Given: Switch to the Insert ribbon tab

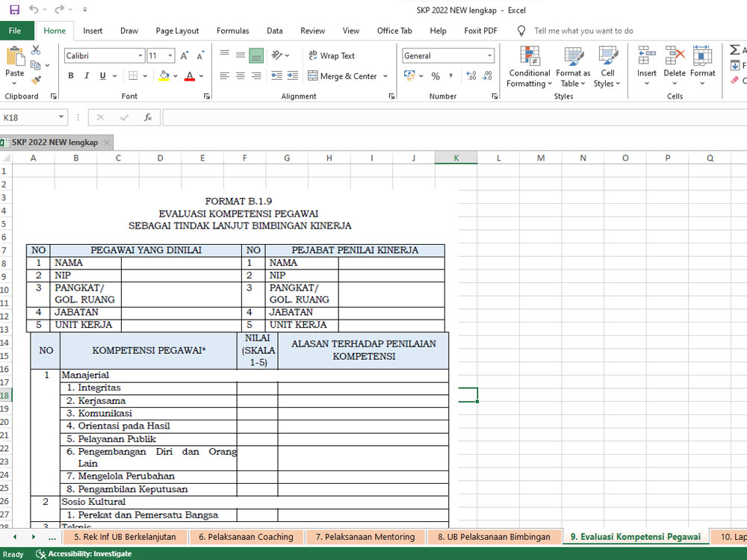Looking at the screenshot, I should [x=93, y=31].
